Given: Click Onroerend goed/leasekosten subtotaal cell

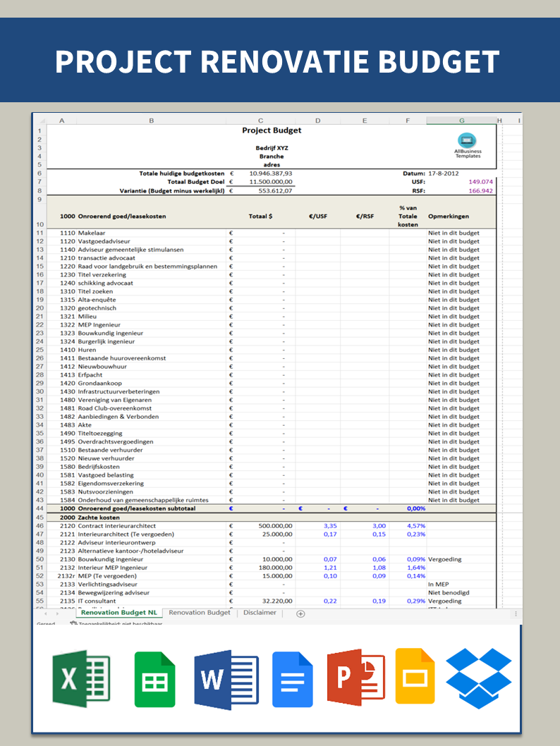Looking at the screenshot, I should [137, 508].
